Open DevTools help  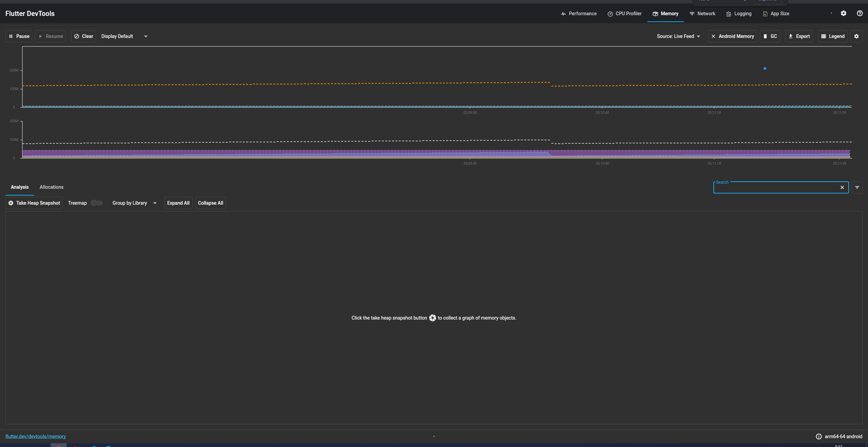[860, 13]
